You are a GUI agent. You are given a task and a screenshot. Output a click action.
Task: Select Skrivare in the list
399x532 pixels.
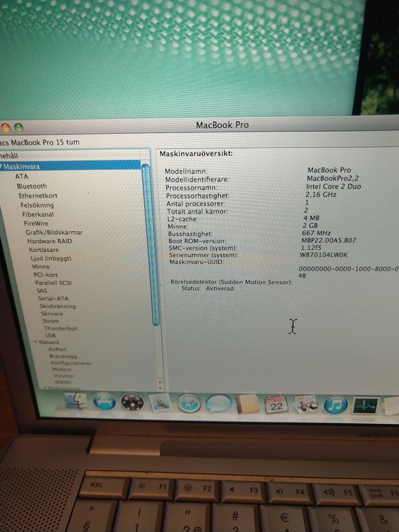(x=52, y=313)
